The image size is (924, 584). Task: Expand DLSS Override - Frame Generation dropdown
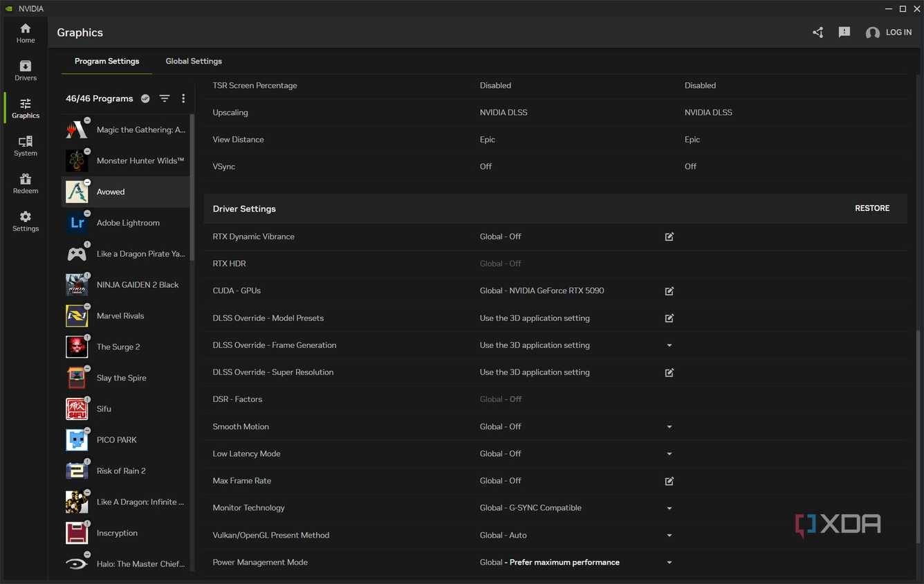669,345
